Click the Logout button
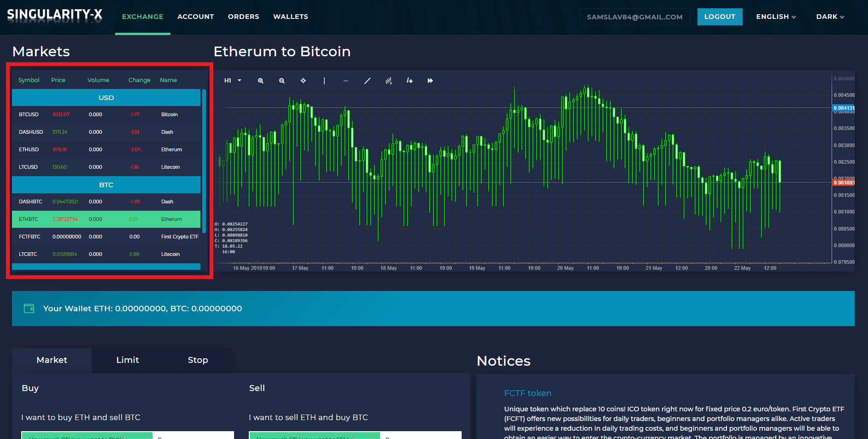The width and height of the screenshot is (868, 439). click(x=720, y=17)
